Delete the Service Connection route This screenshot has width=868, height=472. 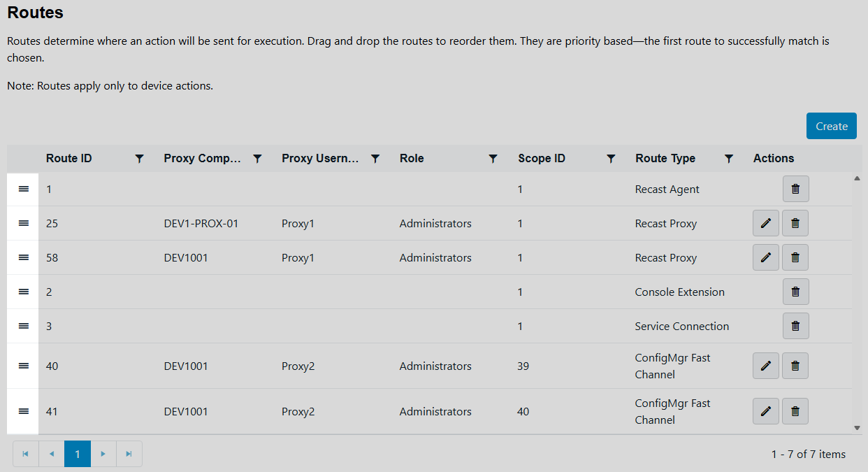pyautogui.click(x=795, y=327)
